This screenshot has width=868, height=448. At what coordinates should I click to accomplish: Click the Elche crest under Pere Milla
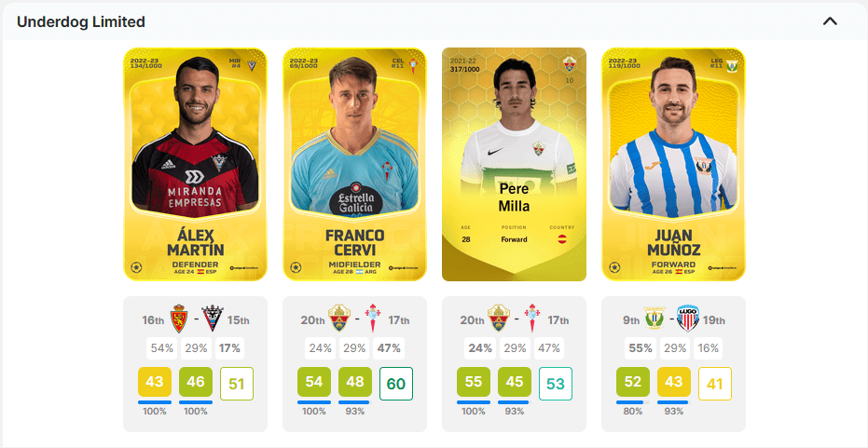click(498, 319)
